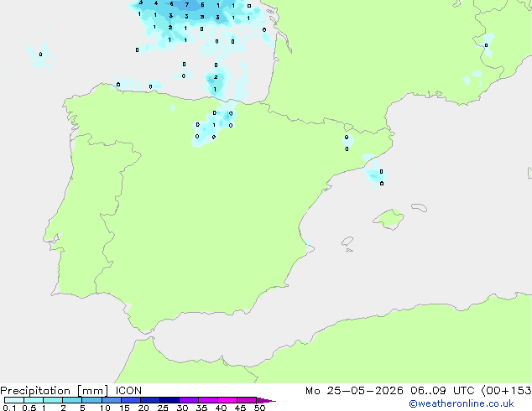Pick the 20–25 mm legend swatch
This screenshot has width=532, height=411.
[150, 400]
